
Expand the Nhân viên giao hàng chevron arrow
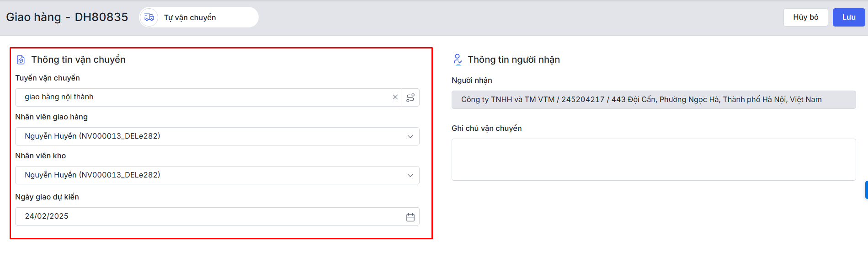point(410,136)
